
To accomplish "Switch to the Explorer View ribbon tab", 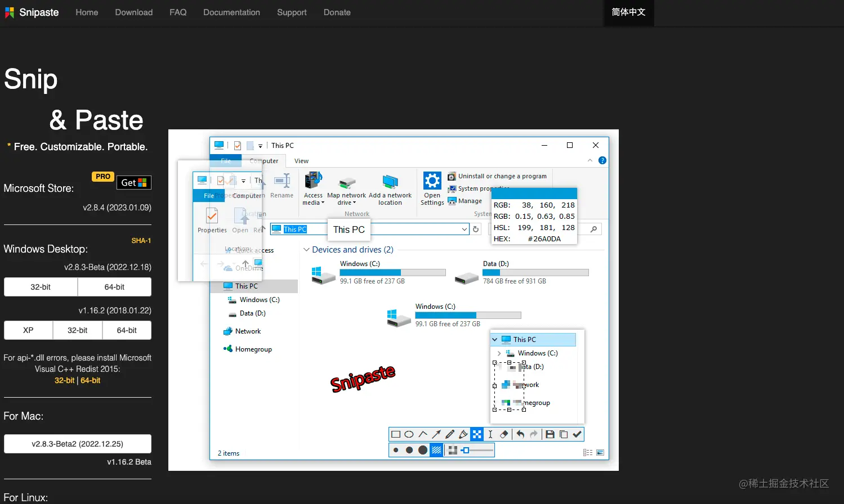I will [x=301, y=161].
